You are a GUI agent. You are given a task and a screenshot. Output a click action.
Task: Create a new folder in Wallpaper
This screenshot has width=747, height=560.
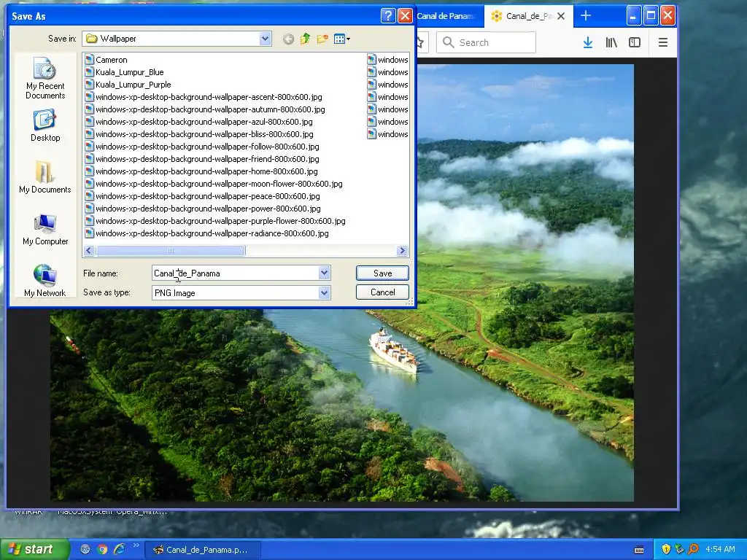(x=322, y=39)
